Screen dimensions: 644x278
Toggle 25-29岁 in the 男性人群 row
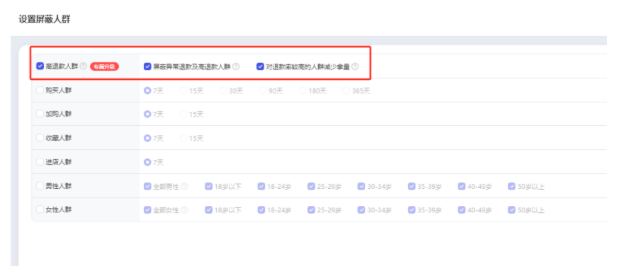point(311,186)
